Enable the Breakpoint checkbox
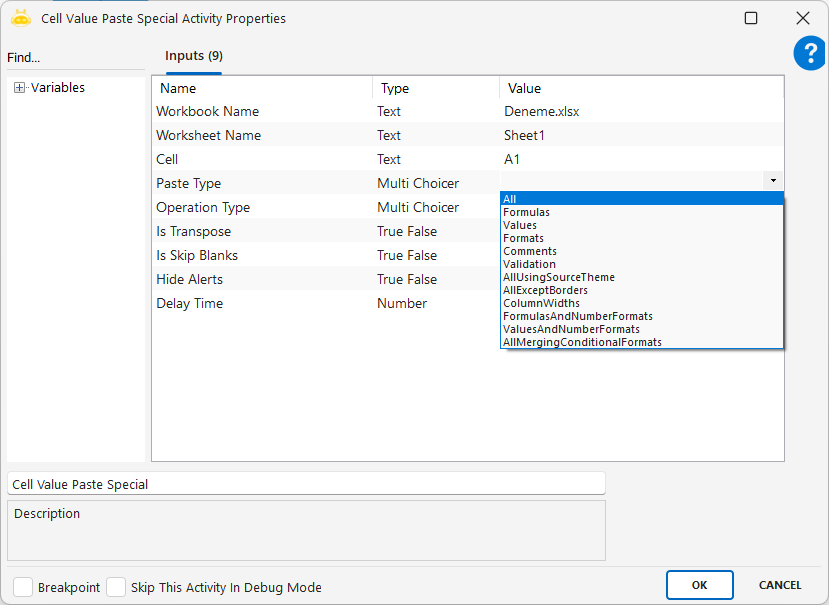Viewport: 829px width, 605px height. point(23,587)
